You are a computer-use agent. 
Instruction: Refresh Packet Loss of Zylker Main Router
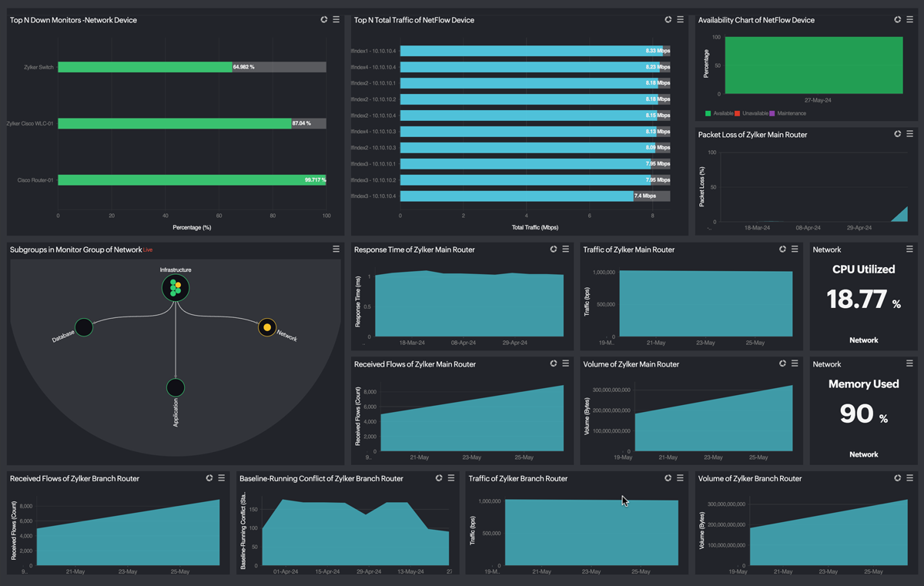pos(898,134)
